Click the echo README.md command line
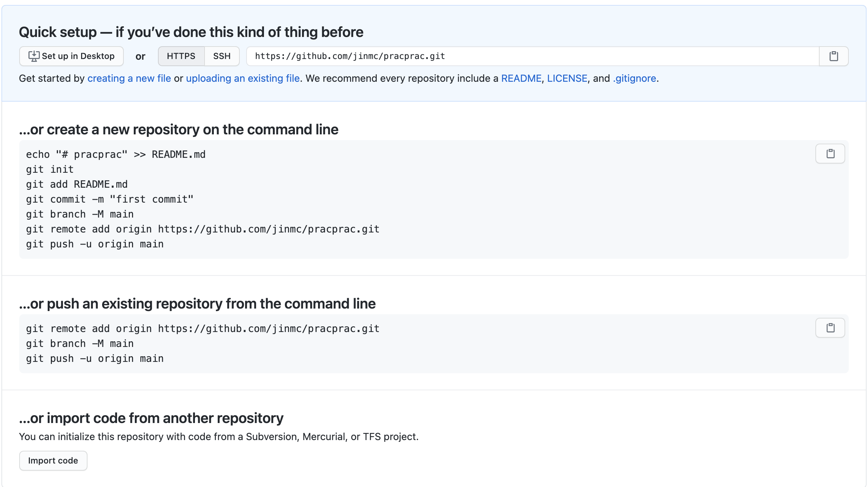868x487 pixels. 116,154
